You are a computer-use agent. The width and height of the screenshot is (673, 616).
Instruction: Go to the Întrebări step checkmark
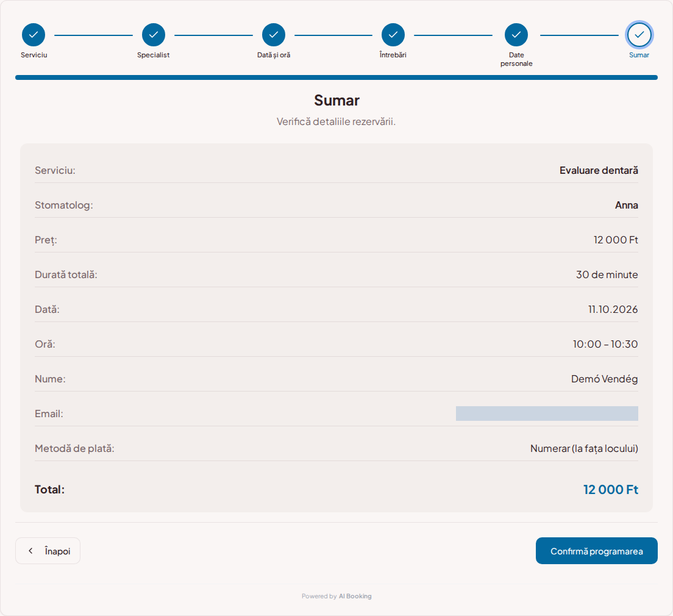393,35
